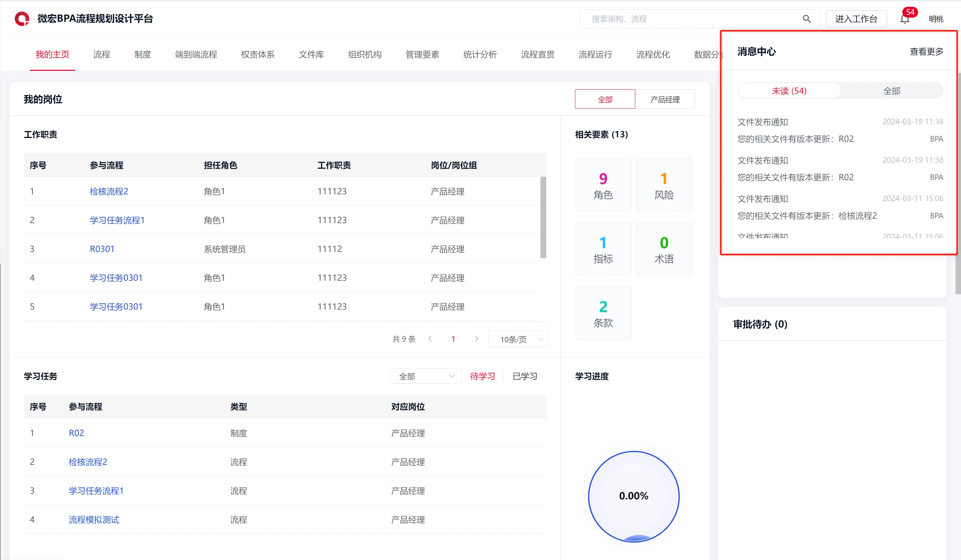Open the 流程优化 navigation tab
Viewport: 961px width, 560px height.
[653, 54]
